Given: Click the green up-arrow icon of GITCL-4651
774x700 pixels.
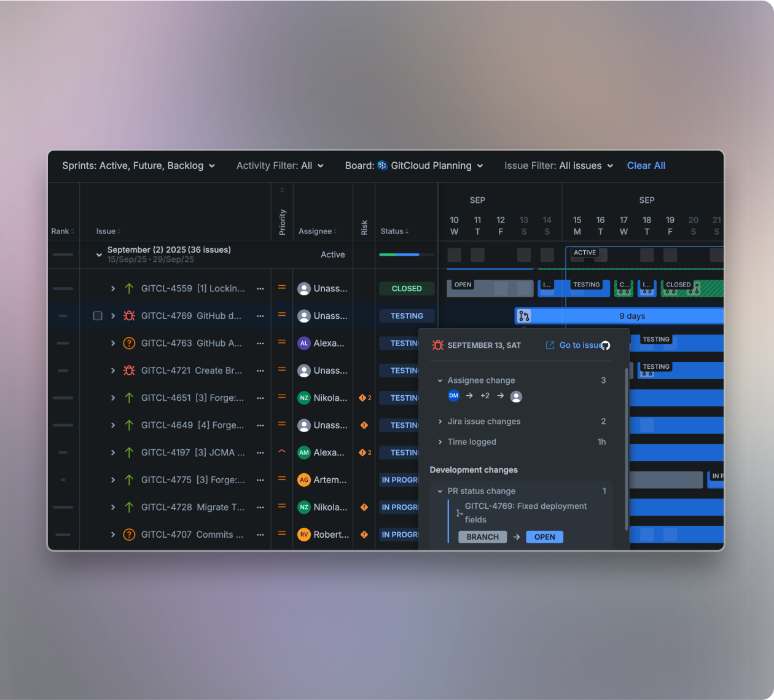Looking at the screenshot, I should tap(129, 398).
